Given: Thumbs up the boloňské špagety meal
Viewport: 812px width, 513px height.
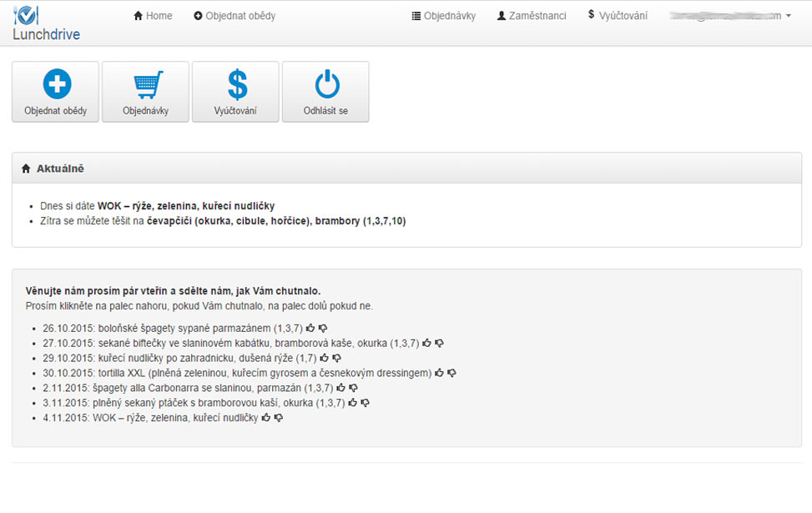Looking at the screenshot, I should [x=310, y=329].
